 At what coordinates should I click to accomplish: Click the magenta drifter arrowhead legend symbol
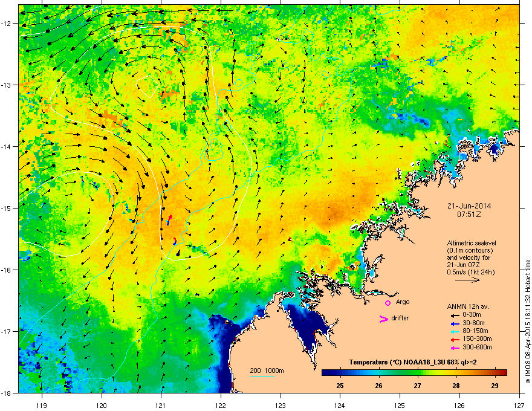pos(383,319)
